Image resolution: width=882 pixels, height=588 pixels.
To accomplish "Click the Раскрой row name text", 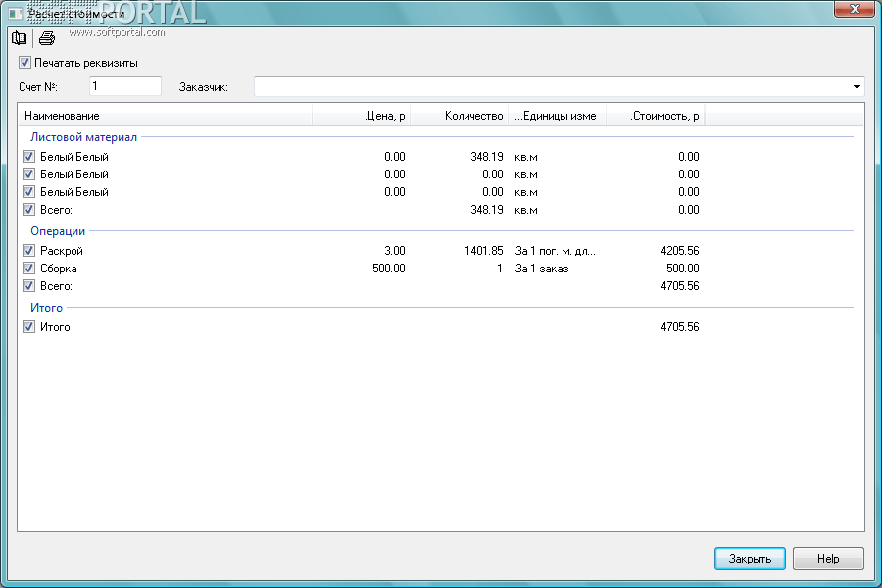I will [62, 251].
